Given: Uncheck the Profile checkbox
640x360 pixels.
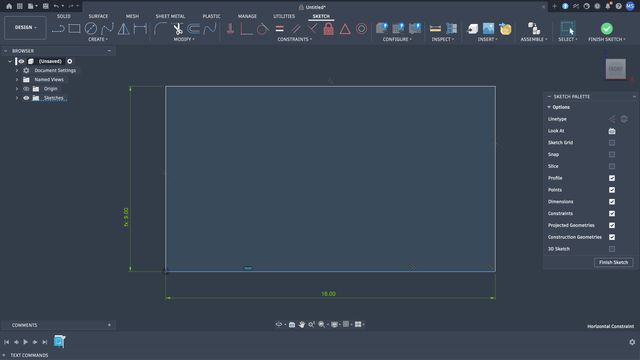Looking at the screenshot, I should 612,178.
